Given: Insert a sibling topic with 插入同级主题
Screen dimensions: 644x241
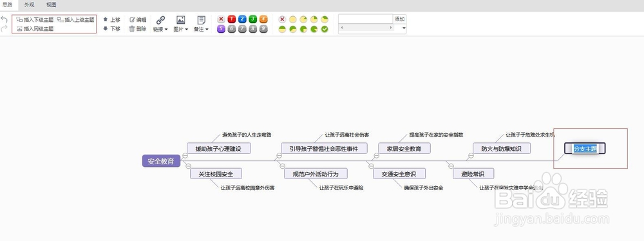Looking at the screenshot, I should pyautogui.click(x=35, y=29).
